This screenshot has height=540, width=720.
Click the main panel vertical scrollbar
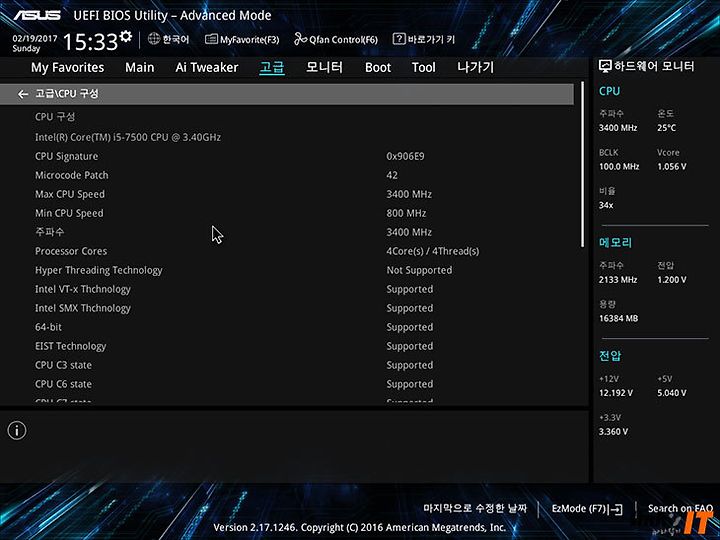pyautogui.click(x=583, y=165)
